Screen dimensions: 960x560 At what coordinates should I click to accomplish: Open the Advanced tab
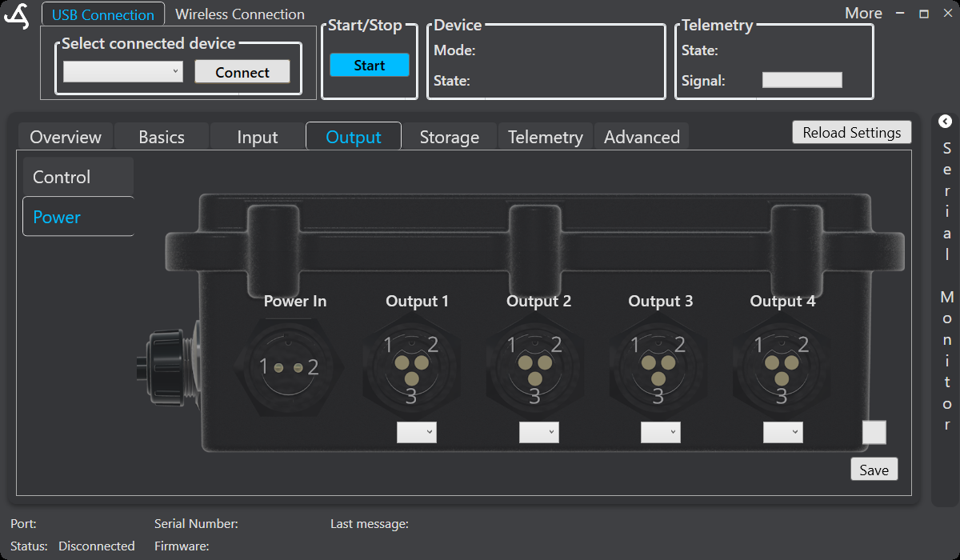[x=642, y=137]
